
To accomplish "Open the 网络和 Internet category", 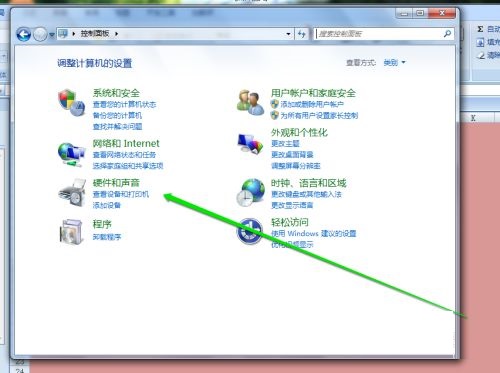I will tap(126, 143).
